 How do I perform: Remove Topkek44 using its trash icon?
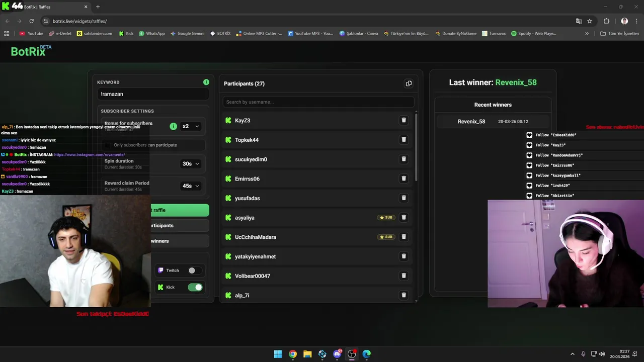tap(404, 140)
